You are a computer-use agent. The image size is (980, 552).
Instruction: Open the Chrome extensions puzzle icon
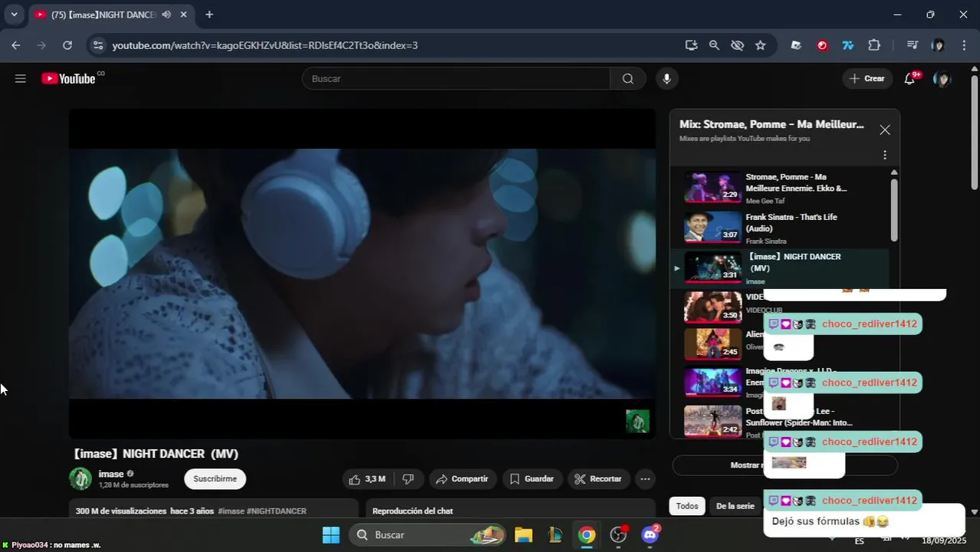[874, 45]
